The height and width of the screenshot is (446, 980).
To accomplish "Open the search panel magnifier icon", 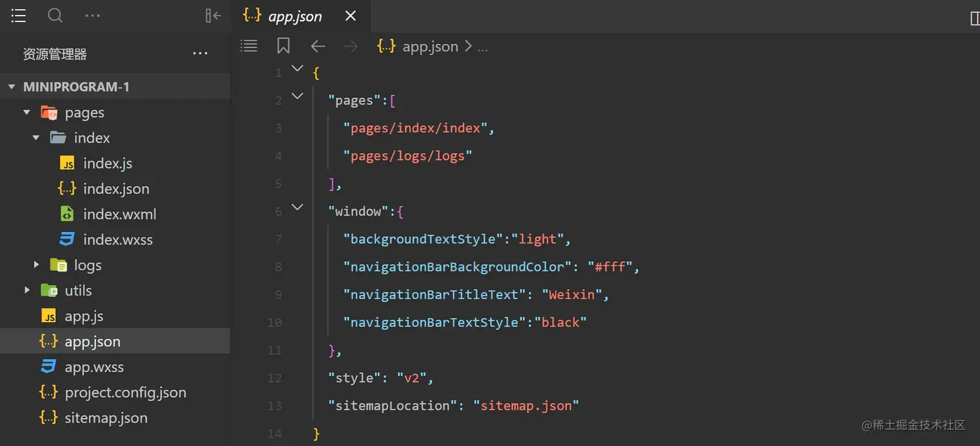I will [x=55, y=16].
